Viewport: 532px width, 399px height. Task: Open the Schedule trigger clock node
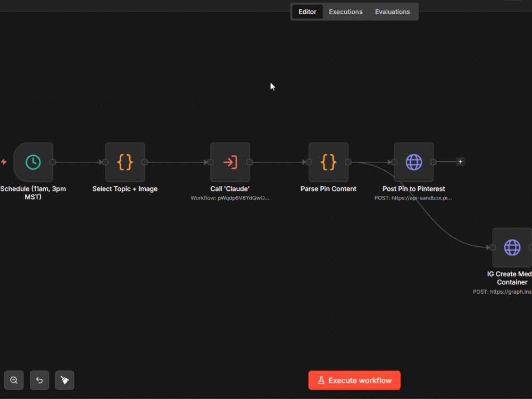33,162
